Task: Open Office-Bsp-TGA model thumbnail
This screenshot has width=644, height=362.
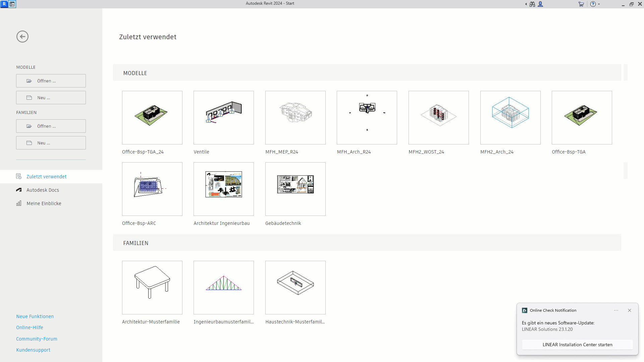Action: 582,118
